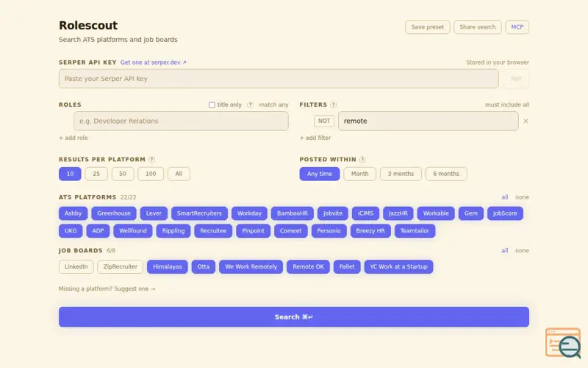Open the Posted Within help icon
Screen dimensions: 588x368
coord(362,160)
